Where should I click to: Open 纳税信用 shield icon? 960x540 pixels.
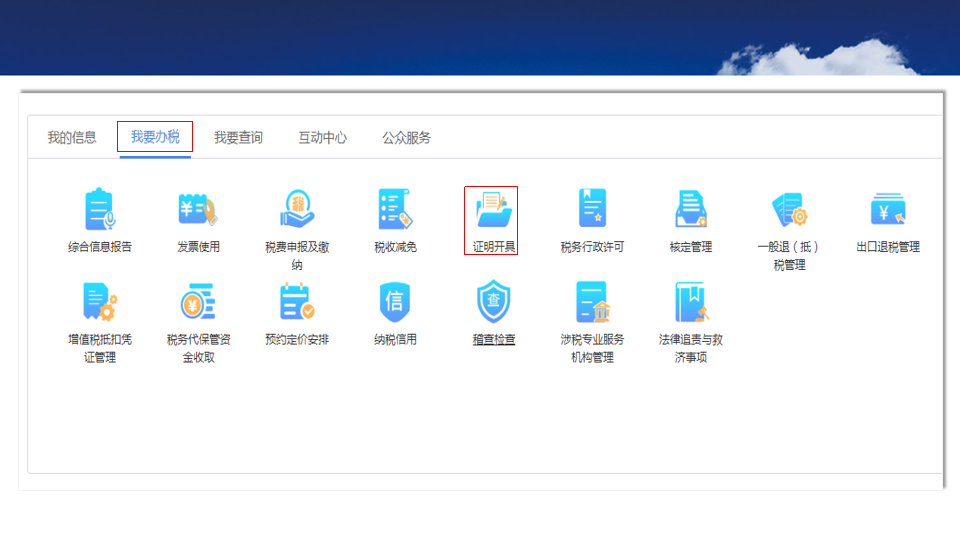pos(396,302)
